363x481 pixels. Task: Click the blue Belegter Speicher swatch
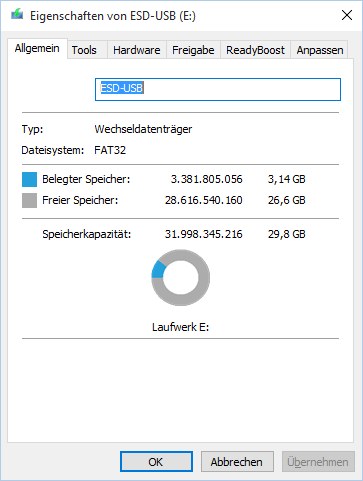(29, 179)
